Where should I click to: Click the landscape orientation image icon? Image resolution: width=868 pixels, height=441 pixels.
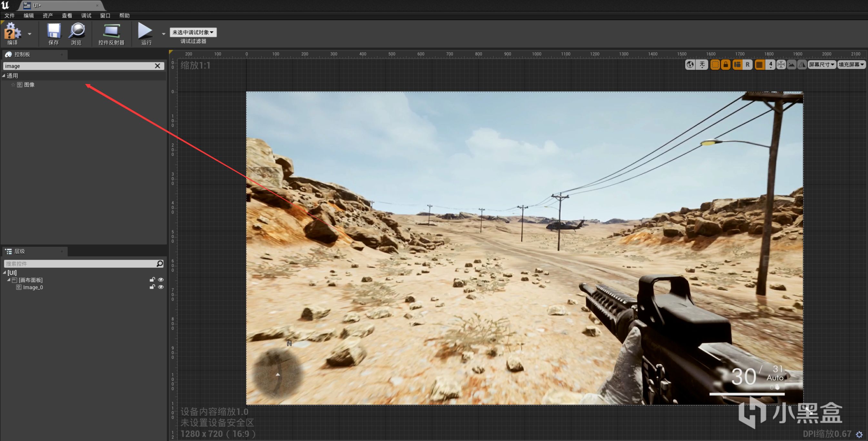tap(792, 64)
